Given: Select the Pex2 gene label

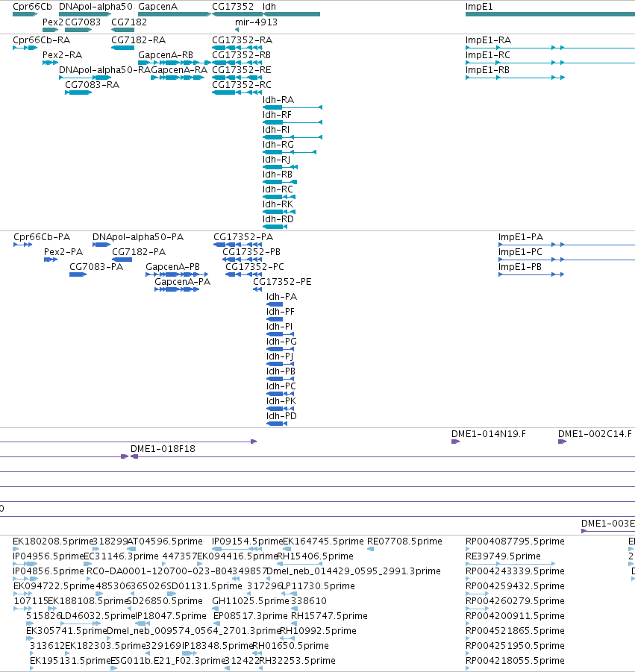Looking at the screenshot, I should [53, 22].
